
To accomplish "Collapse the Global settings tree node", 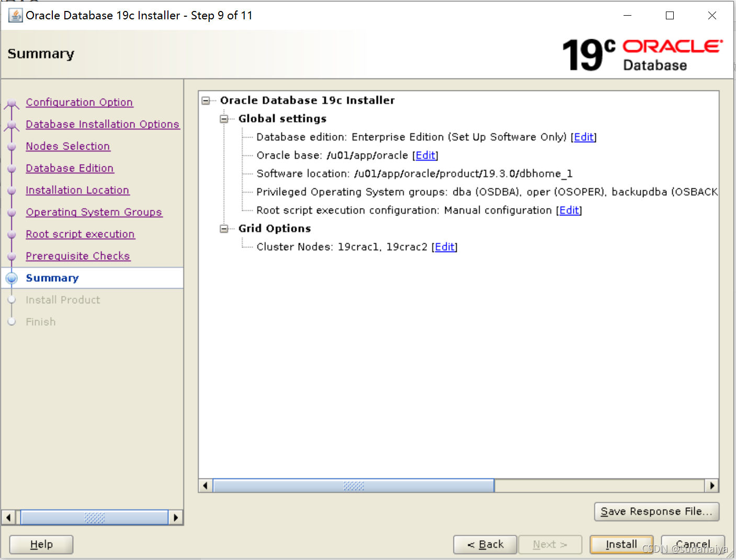I will [x=224, y=119].
